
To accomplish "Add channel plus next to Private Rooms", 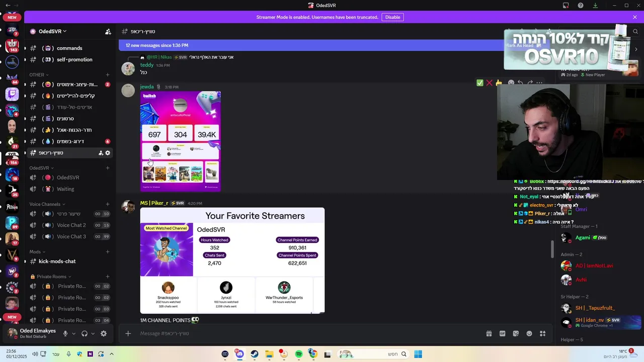I will [107, 277].
